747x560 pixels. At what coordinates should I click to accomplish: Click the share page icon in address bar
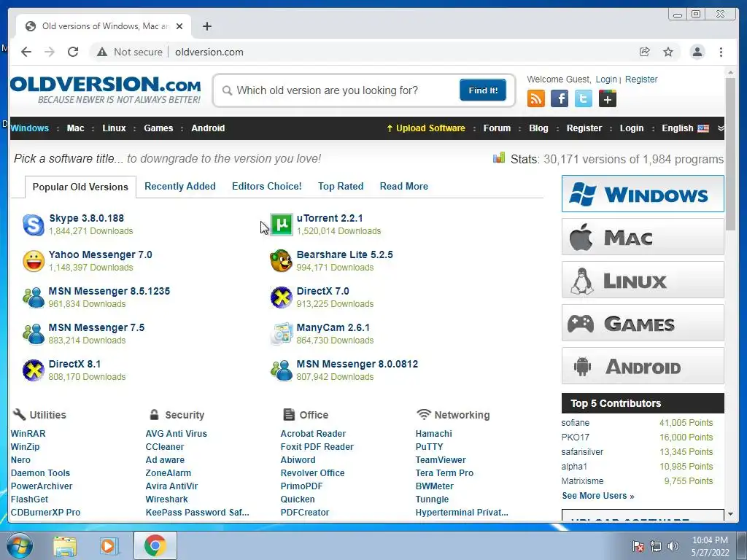(645, 52)
